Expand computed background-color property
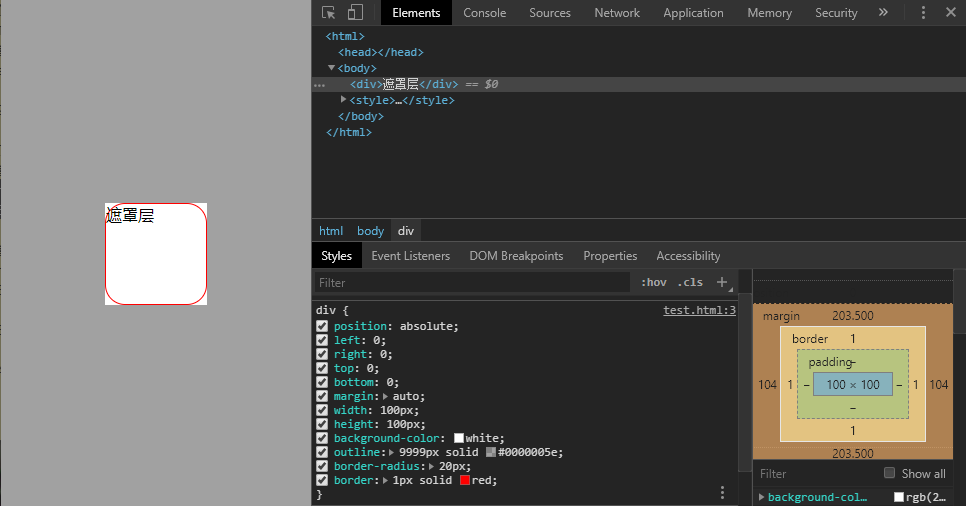This screenshot has height=506, width=966. (x=761, y=497)
